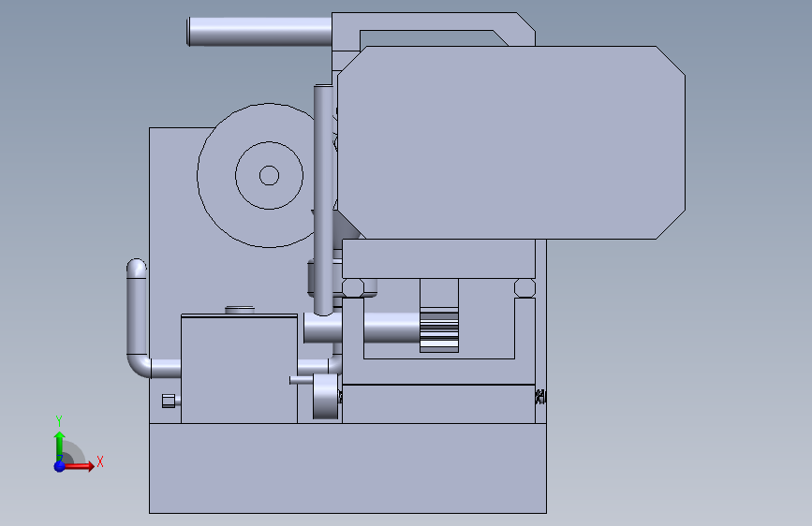This screenshot has height=526, width=812.
Task: Select the small round cap atop the tank
Action: point(240,310)
